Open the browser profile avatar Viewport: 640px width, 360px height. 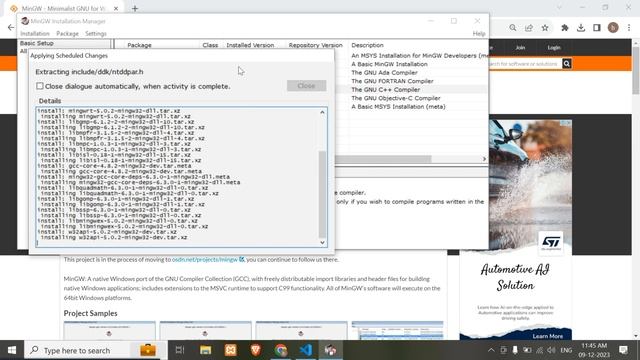tap(613, 27)
